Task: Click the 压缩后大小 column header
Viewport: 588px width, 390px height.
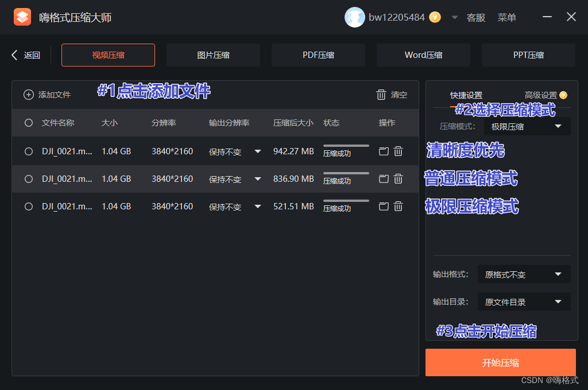Action: [293, 123]
